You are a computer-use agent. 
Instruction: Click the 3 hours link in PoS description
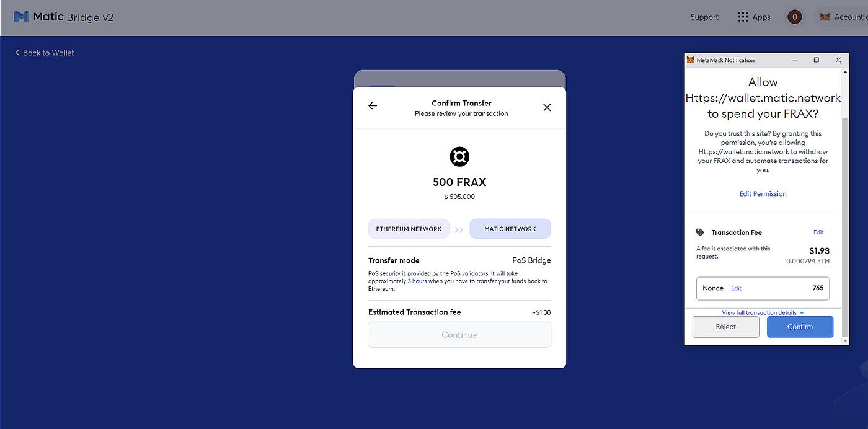pyautogui.click(x=417, y=281)
